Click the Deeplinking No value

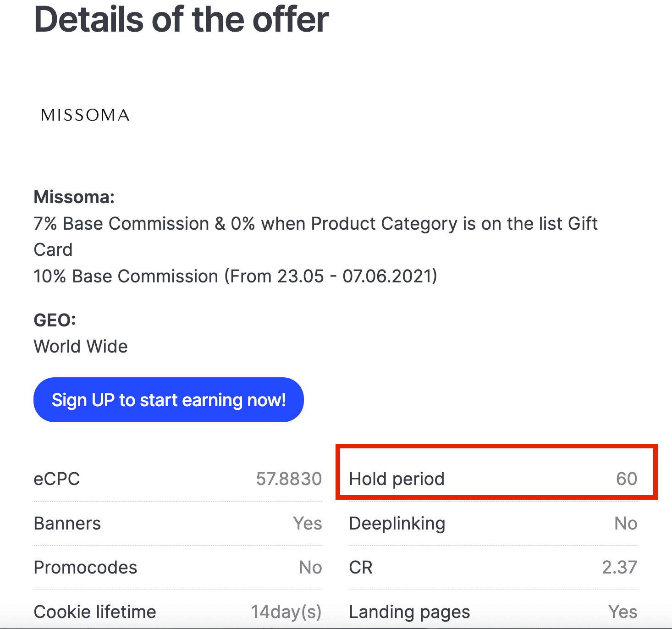626,524
